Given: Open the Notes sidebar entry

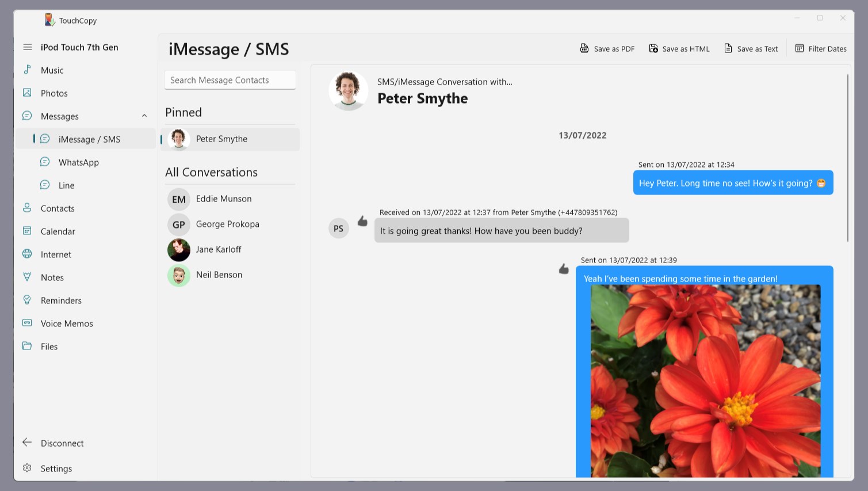Looking at the screenshot, I should pos(85,277).
